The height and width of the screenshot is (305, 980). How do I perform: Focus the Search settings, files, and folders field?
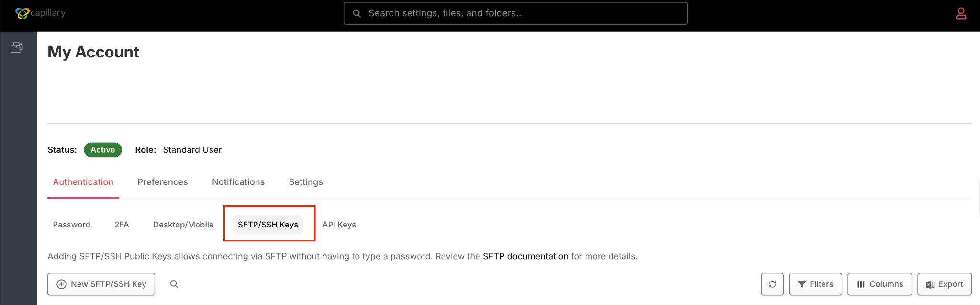(x=515, y=13)
